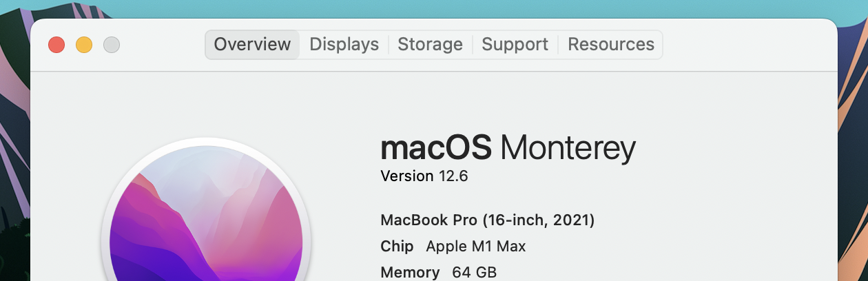
Task: Click the Memory label
Action: click(410, 272)
